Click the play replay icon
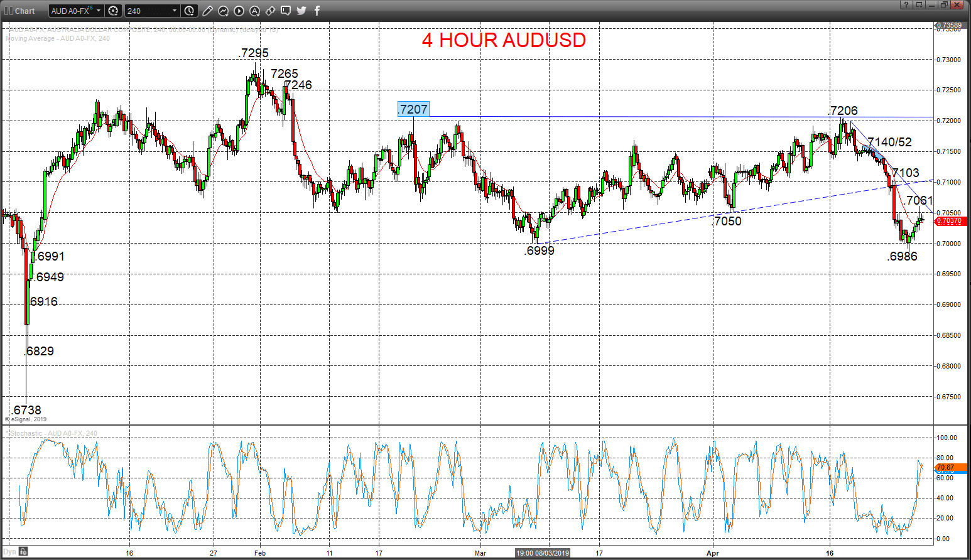The height and width of the screenshot is (560, 971). click(x=239, y=11)
